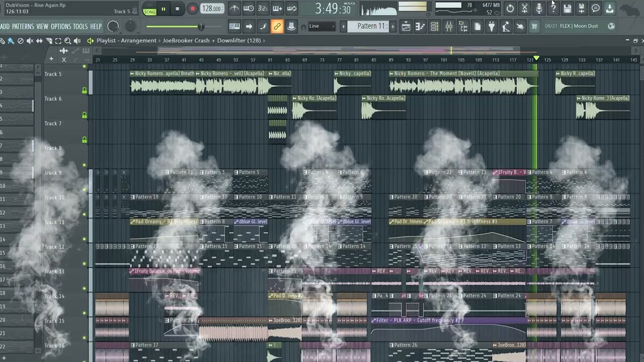644x362 pixels.
Task: Open the note/clip grouping stamp icon
Action: coord(291,26)
